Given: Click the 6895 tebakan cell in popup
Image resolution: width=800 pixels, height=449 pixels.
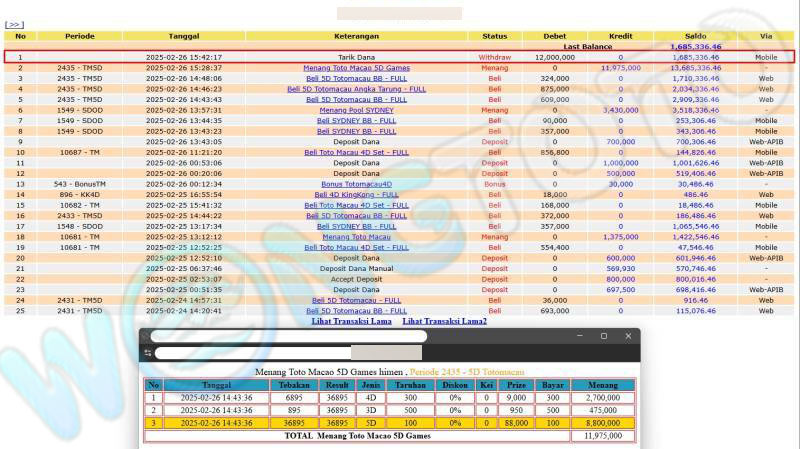Looking at the screenshot, I should click(x=294, y=397).
